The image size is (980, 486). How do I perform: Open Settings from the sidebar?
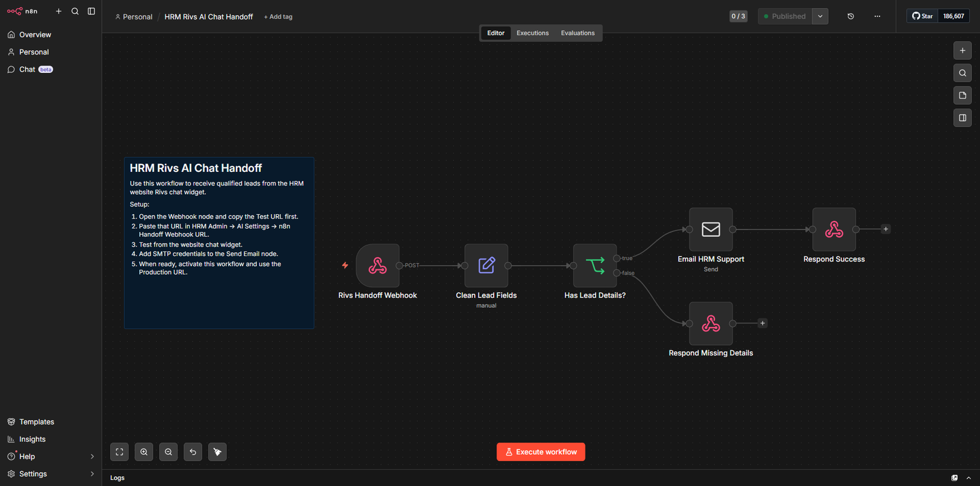[x=51, y=474]
